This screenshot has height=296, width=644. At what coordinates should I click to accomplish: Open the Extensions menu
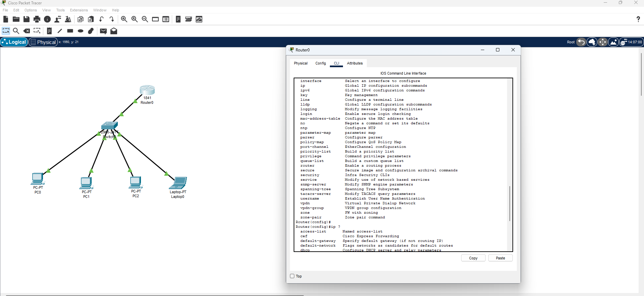pos(79,10)
